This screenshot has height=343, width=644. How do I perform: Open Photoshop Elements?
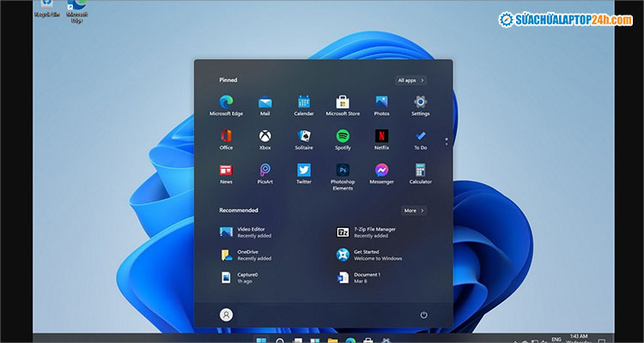click(343, 177)
